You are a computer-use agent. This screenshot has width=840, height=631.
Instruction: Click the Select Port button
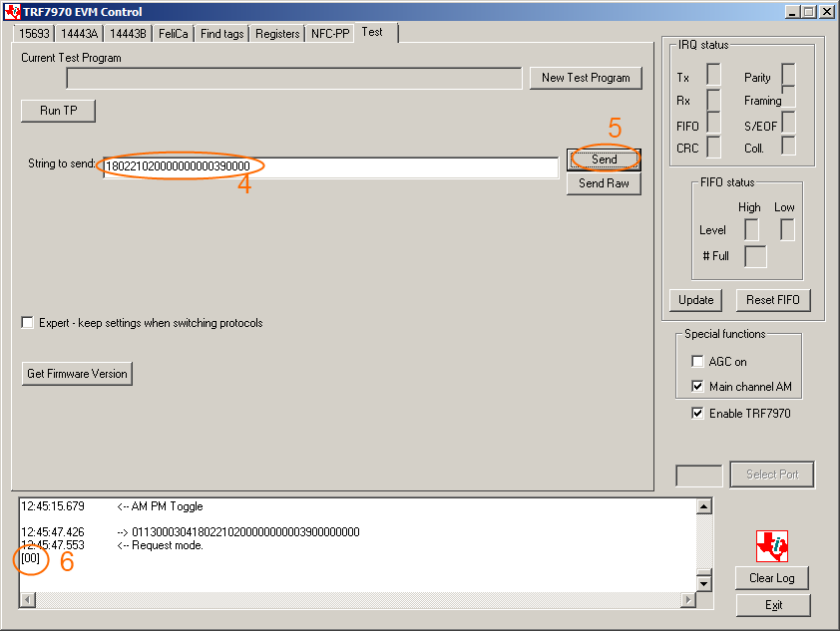tap(772, 474)
